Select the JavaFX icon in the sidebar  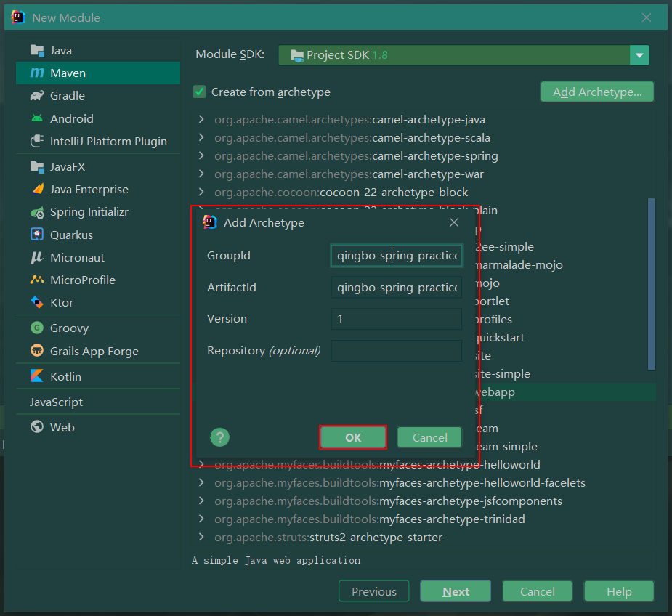click(36, 166)
